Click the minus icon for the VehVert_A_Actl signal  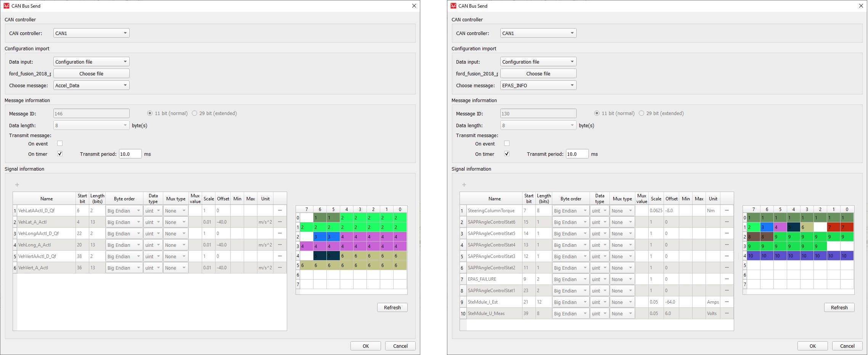point(280,268)
